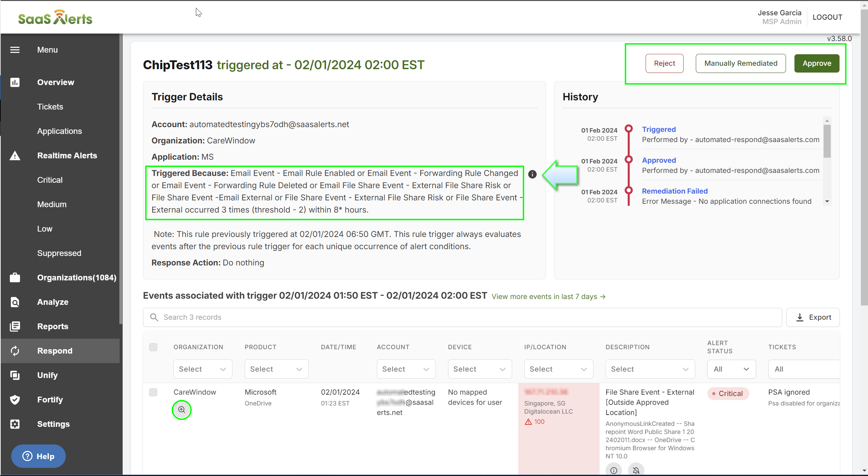Check the CareWindow row checkbox
The height and width of the screenshot is (476, 868).
pos(153,392)
